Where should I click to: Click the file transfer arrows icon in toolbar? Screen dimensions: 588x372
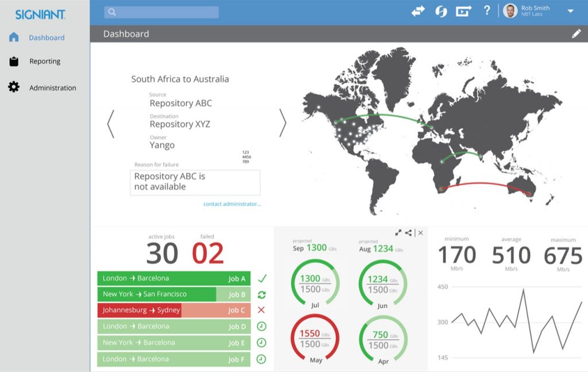[x=418, y=10]
